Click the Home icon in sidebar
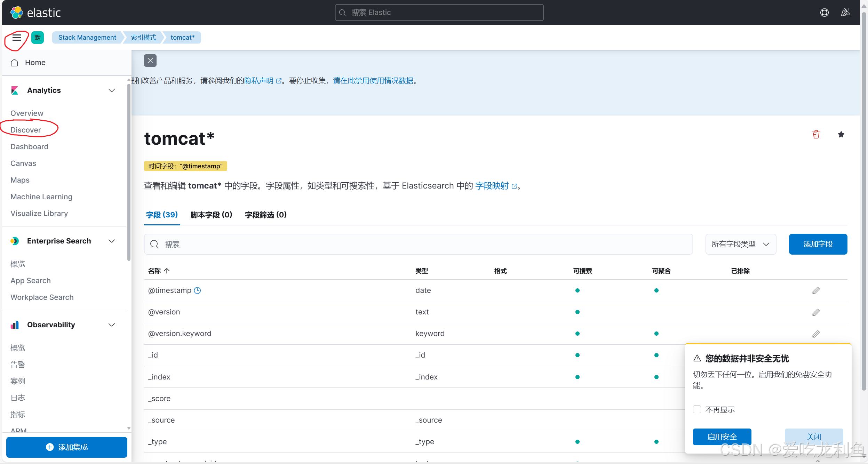 [14, 63]
